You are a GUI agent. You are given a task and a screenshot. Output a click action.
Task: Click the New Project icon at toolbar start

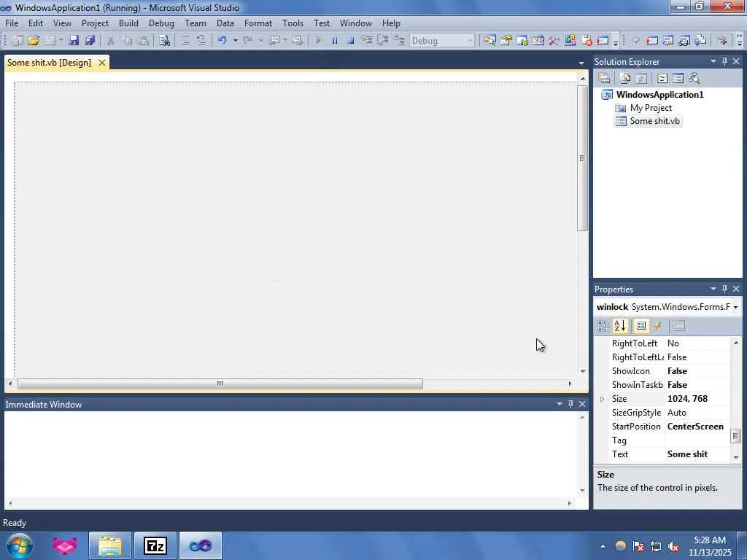click(18, 41)
